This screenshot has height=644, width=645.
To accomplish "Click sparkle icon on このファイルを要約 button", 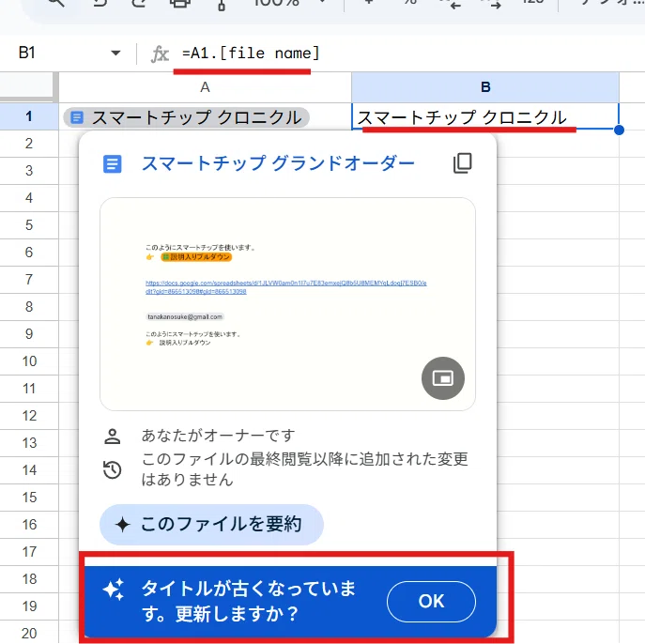I will click(123, 525).
